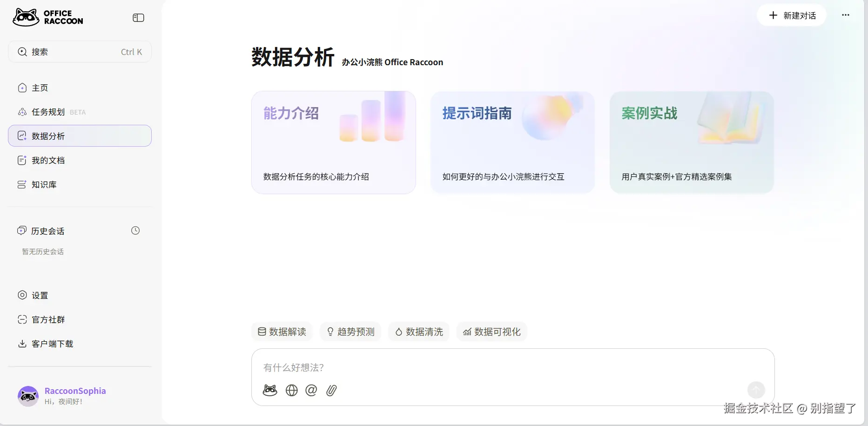Click 客户端下载 client download

point(80,344)
